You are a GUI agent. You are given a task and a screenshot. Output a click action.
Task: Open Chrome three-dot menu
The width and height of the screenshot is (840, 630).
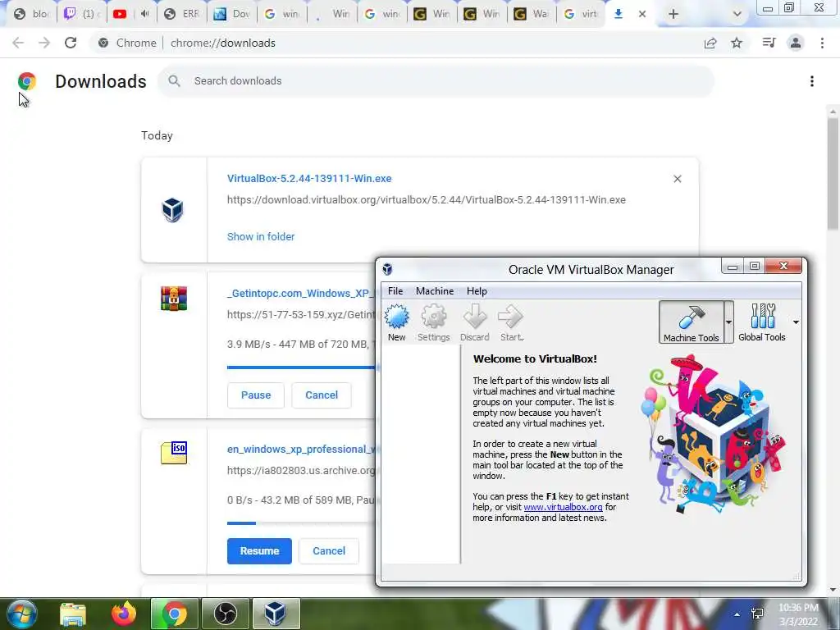pos(822,43)
